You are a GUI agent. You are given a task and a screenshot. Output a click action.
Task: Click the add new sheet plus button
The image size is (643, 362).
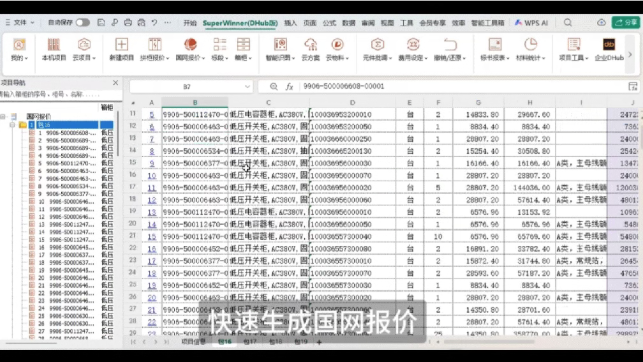(x=319, y=342)
